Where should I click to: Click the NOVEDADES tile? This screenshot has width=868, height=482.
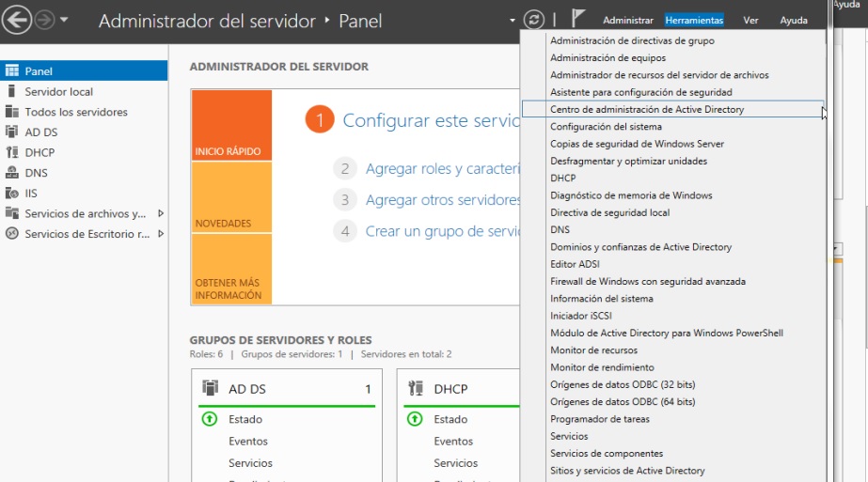231,197
